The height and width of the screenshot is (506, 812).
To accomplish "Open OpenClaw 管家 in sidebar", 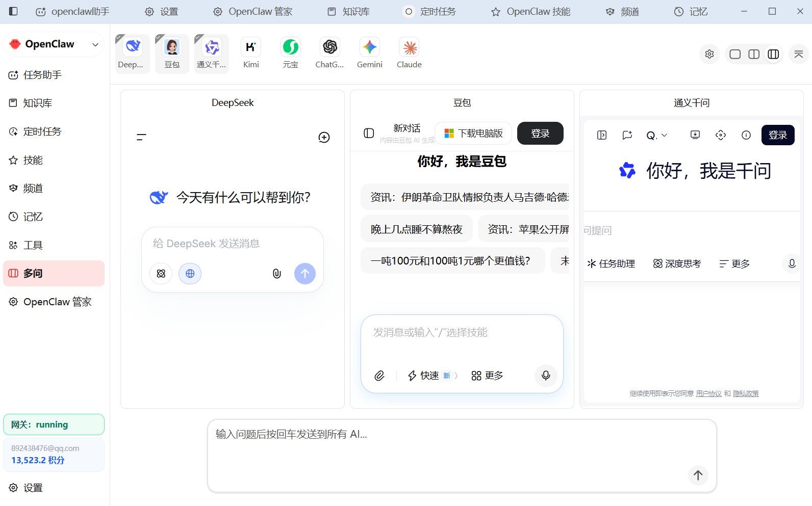I will click(54, 302).
